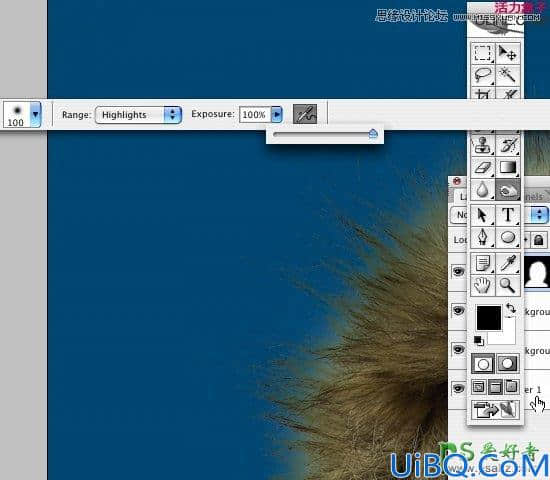This screenshot has width=550, height=480.
Task: Close the Layers palette with red button
Action: tap(457, 181)
